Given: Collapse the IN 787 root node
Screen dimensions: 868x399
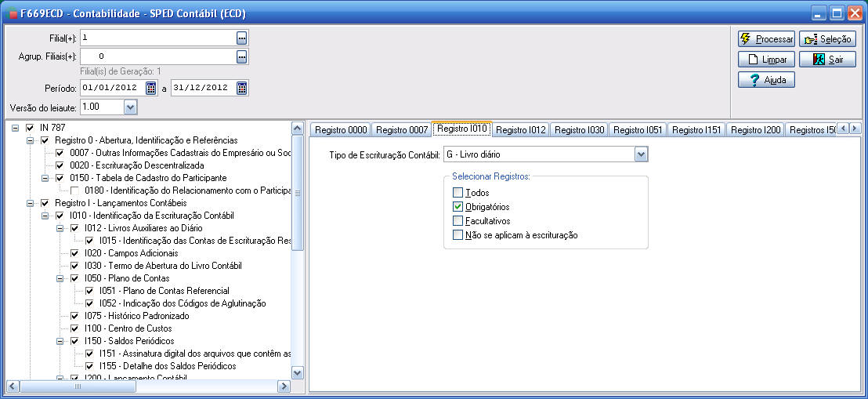Looking at the screenshot, I should 15,128.
